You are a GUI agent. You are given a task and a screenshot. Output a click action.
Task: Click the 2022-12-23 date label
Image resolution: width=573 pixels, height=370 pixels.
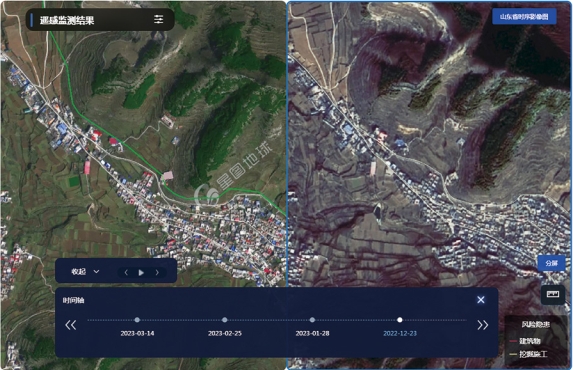click(x=400, y=333)
